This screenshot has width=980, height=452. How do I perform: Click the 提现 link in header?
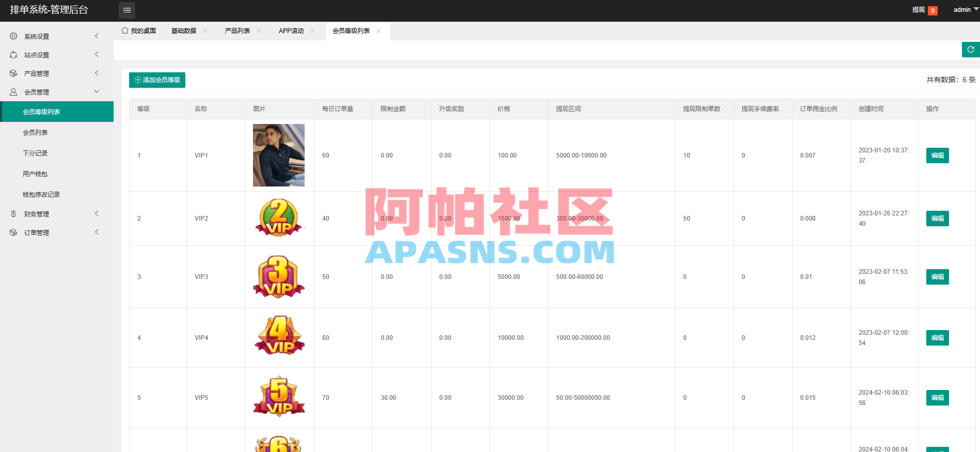pos(919,10)
